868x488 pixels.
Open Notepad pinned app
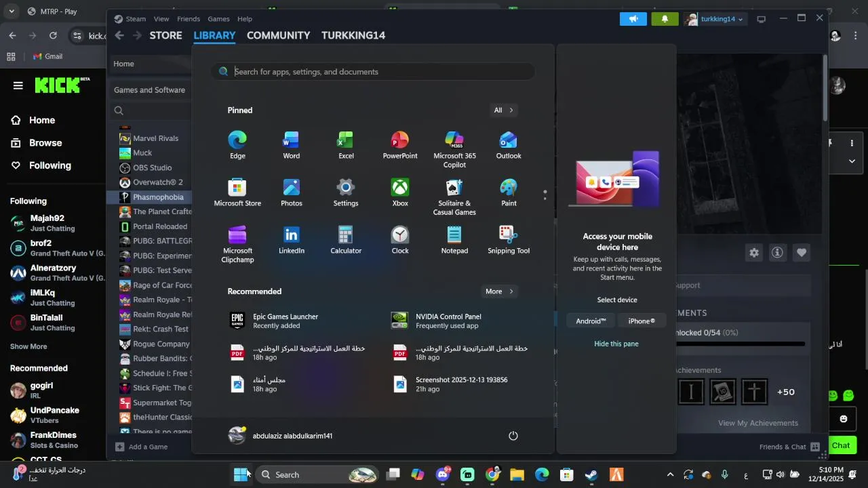pos(454,240)
